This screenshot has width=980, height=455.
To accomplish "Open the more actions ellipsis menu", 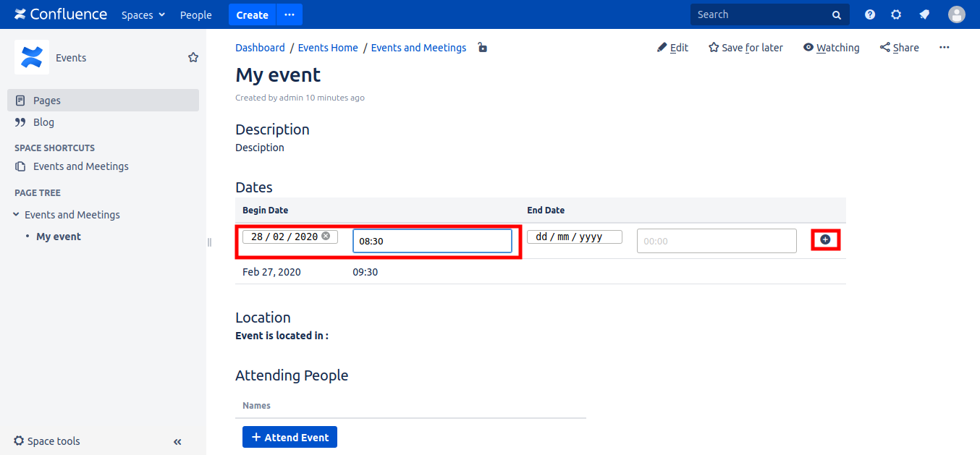I will (944, 48).
